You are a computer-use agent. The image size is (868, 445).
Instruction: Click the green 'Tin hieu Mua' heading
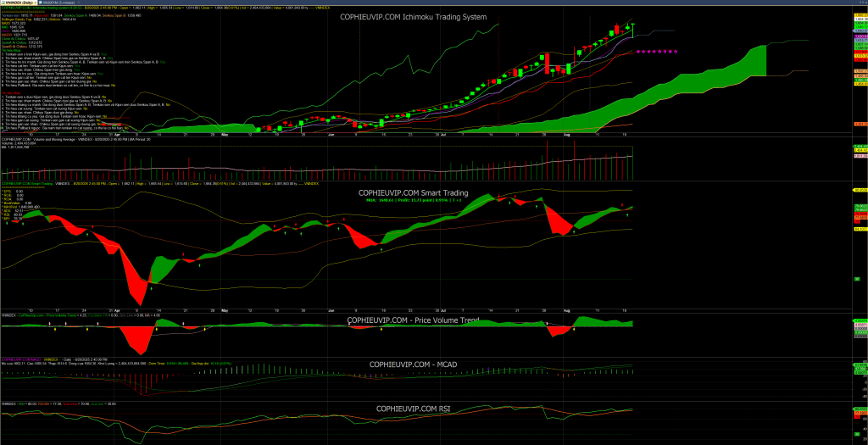11,50
